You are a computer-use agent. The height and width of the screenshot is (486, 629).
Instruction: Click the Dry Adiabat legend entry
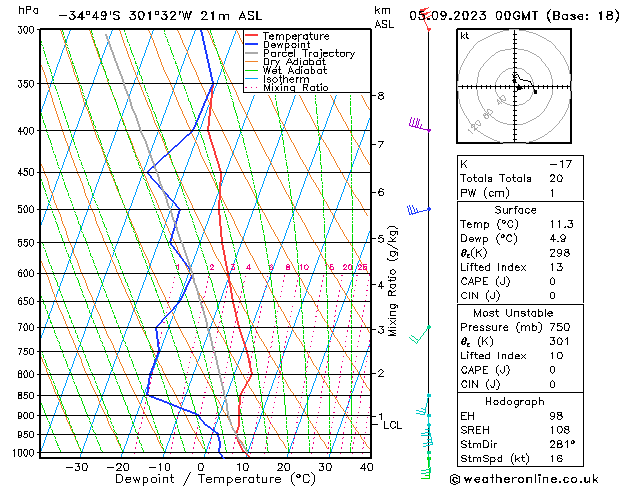tap(294, 62)
